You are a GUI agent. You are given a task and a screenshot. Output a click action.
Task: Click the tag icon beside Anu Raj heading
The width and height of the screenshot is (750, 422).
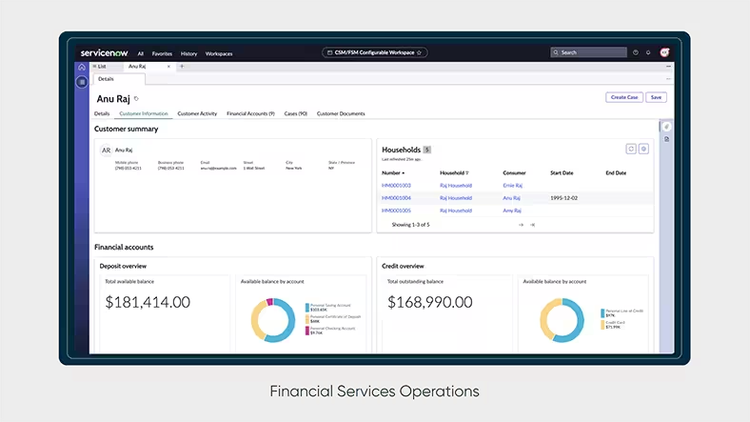[136, 99]
